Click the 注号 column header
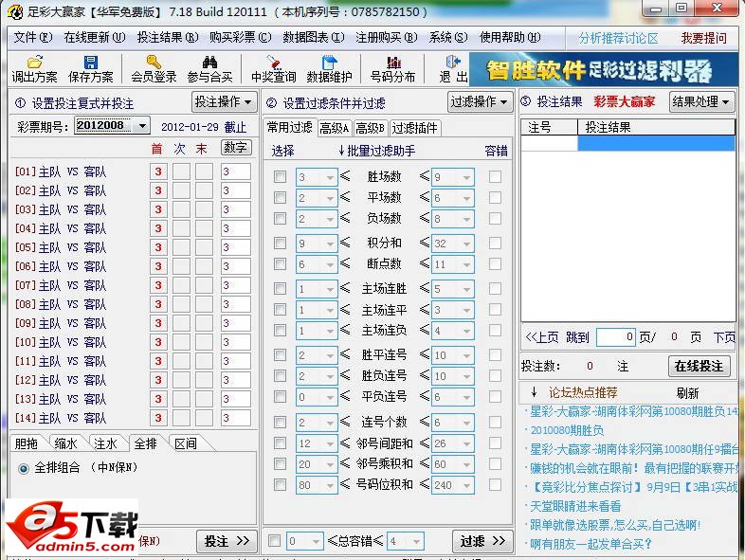Viewport: 745px width, 560px height. (x=549, y=127)
